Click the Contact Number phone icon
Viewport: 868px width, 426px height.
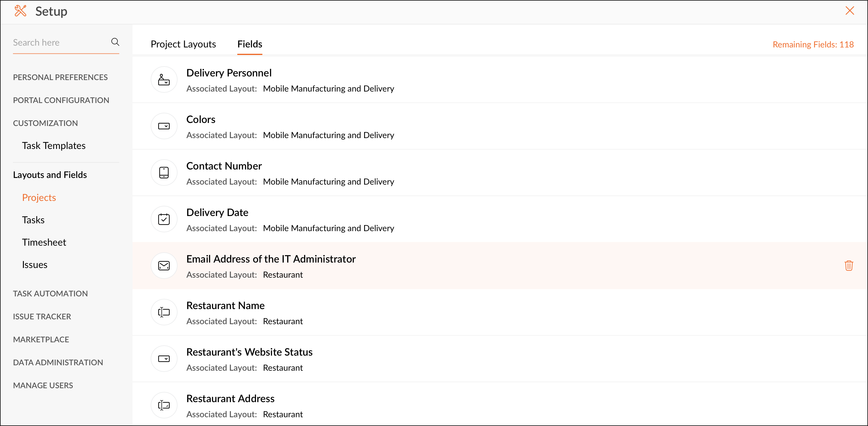[x=164, y=173]
